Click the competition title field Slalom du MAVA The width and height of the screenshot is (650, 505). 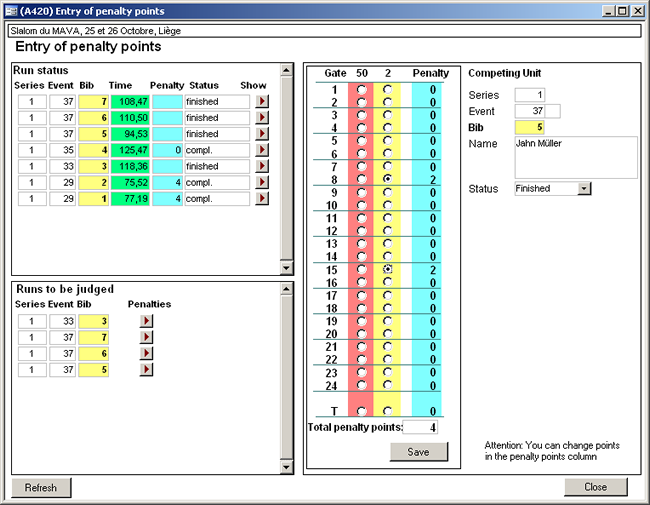(325, 31)
